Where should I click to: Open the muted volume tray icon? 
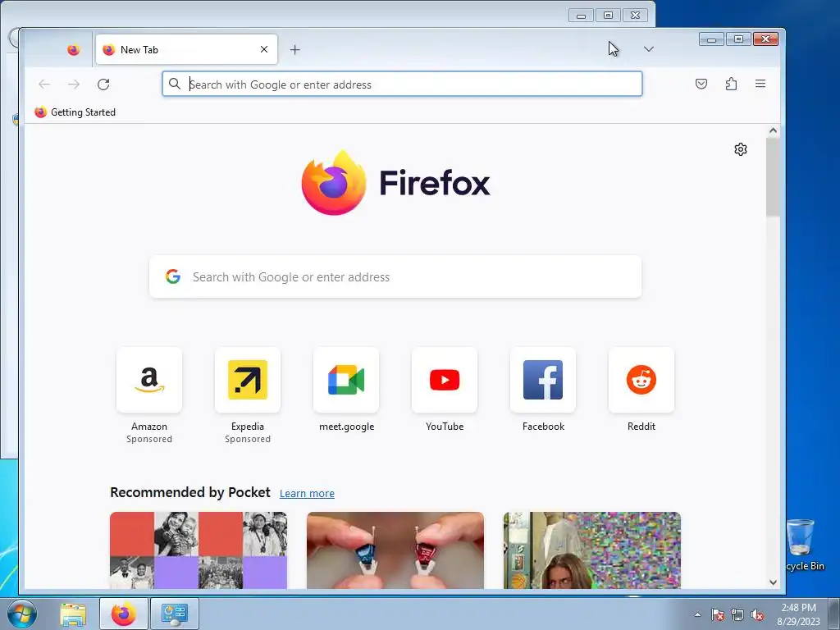[757, 614]
